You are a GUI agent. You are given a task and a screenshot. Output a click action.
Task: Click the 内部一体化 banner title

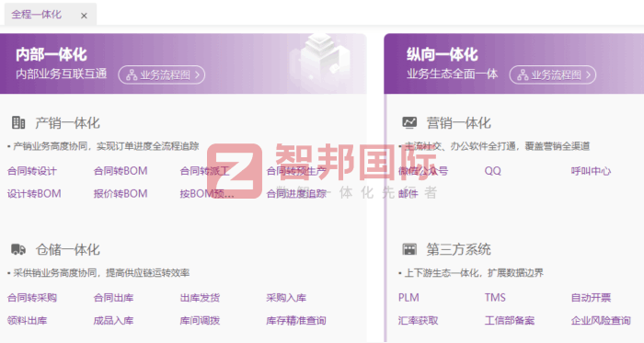click(52, 54)
